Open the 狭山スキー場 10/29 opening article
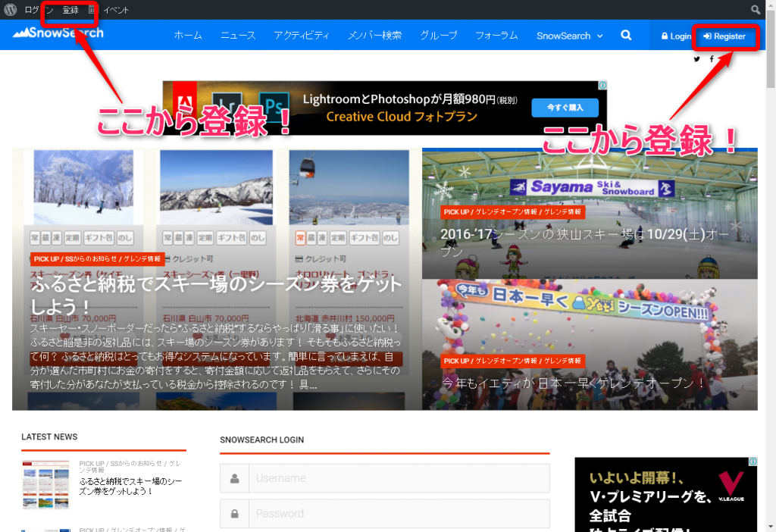The height and width of the screenshot is (532, 776). pos(584,242)
